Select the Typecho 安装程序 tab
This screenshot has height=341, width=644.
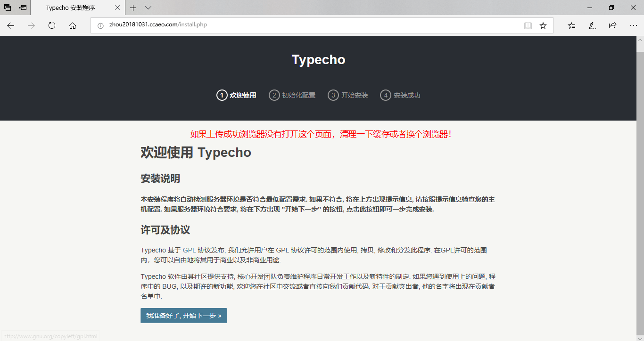tap(78, 8)
